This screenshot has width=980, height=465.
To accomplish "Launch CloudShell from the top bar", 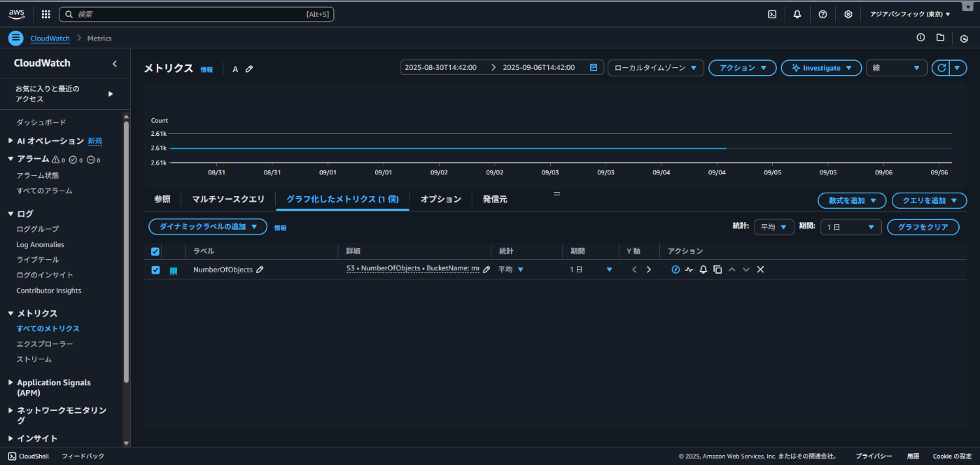I will 772,14.
